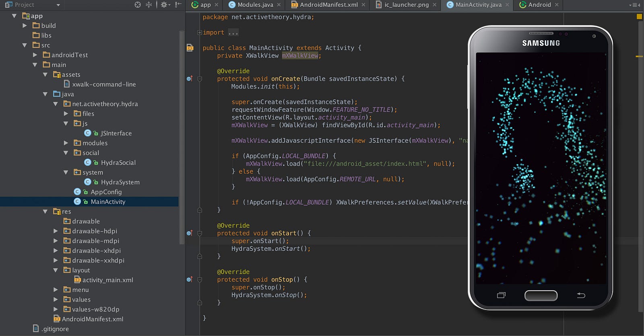This screenshot has width=644, height=336.
Task: Collapse the res folder in tree
Action: pos(45,211)
